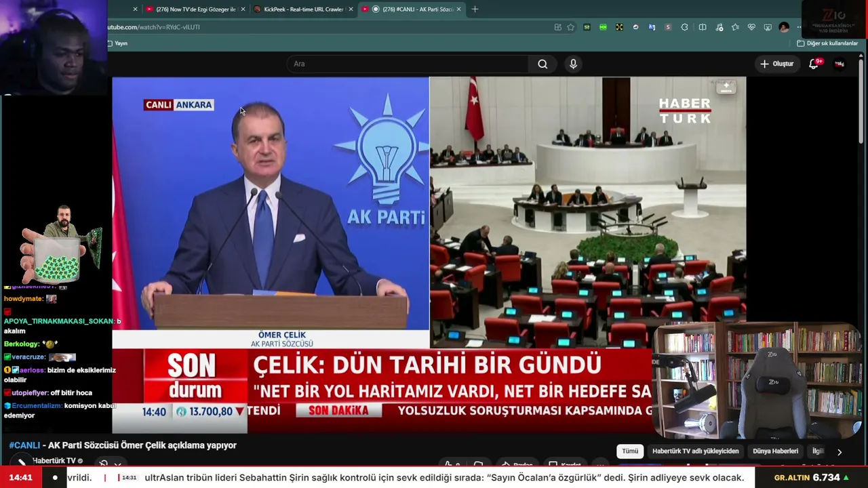This screenshot has height=488, width=868.
Task: Click the Habertürk video player
Action: (x=429, y=255)
